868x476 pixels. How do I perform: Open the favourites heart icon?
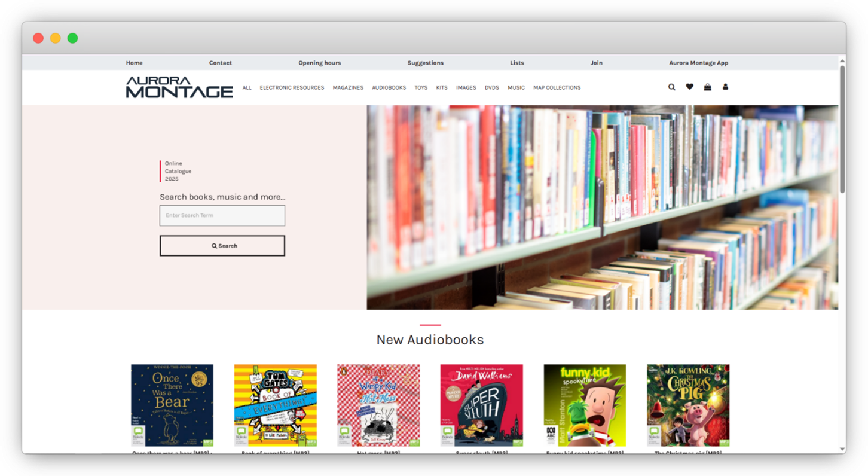pos(689,87)
